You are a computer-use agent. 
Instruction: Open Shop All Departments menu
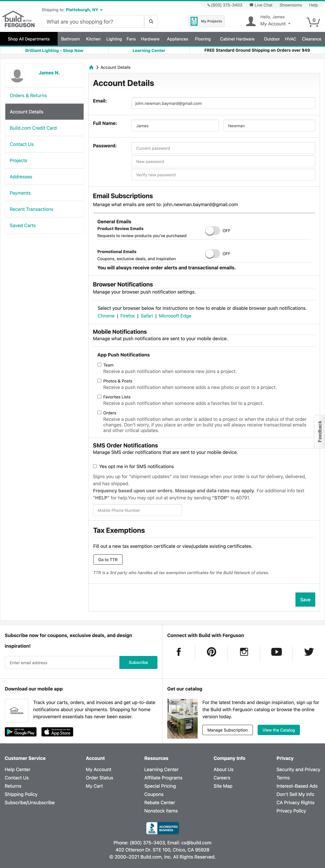point(29,39)
